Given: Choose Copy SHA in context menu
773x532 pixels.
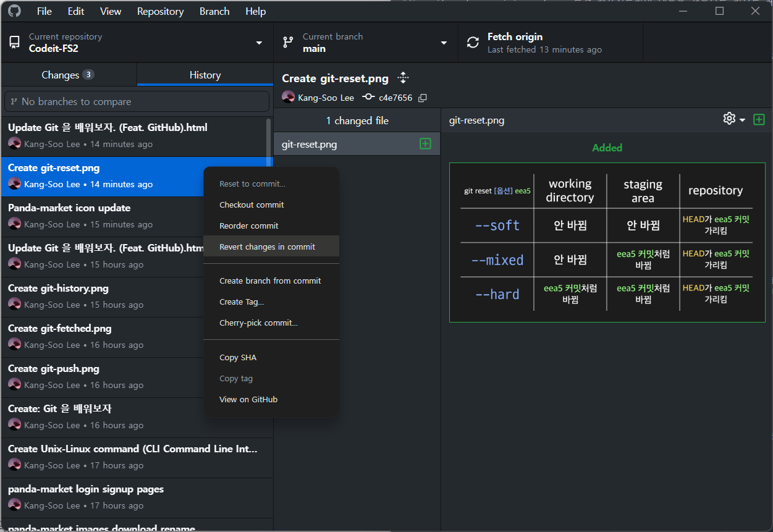Looking at the screenshot, I should [271, 357].
